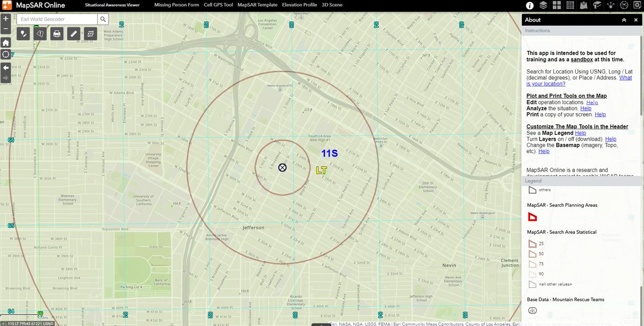Open the grid overlay widget
Image resolution: width=644 pixels, height=326 pixels.
click(570, 5)
